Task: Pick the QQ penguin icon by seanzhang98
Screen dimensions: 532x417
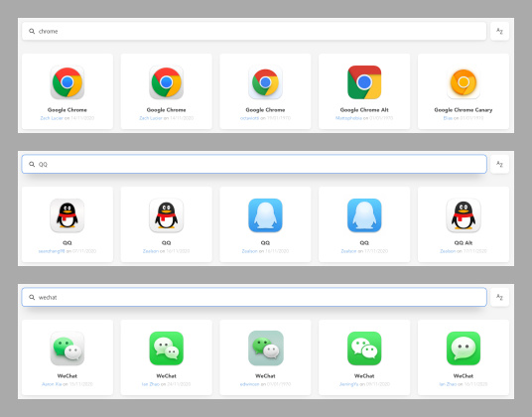Action: (x=67, y=215)
